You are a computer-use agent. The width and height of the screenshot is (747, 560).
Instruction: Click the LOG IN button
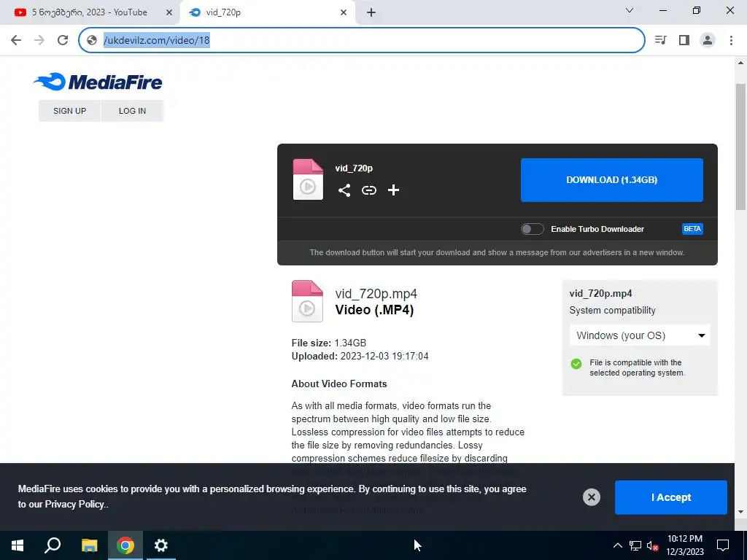point(133,111)
